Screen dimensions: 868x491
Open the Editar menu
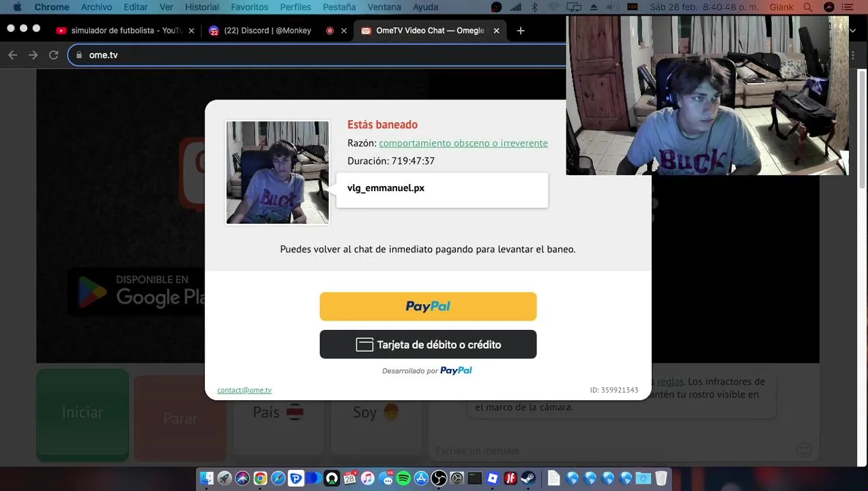(x=136, y=7)
